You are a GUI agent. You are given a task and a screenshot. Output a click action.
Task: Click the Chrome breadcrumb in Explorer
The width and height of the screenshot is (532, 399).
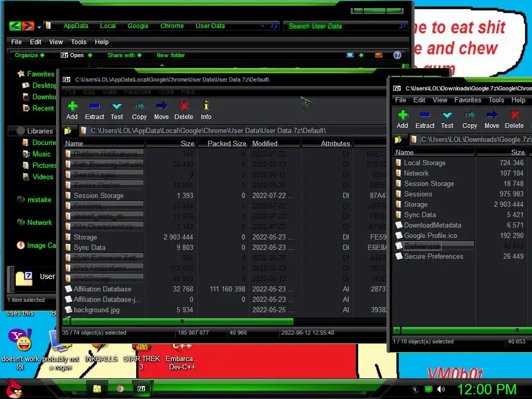[172, 26]
